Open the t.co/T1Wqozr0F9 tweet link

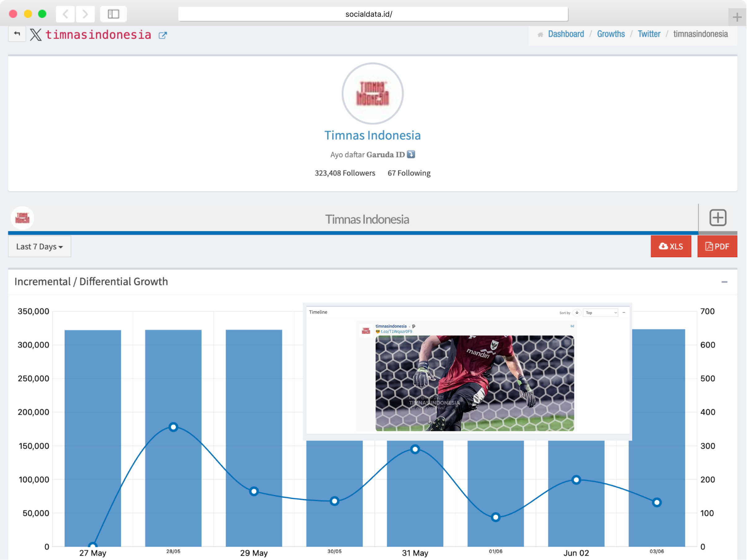click(x=396, y=331)
